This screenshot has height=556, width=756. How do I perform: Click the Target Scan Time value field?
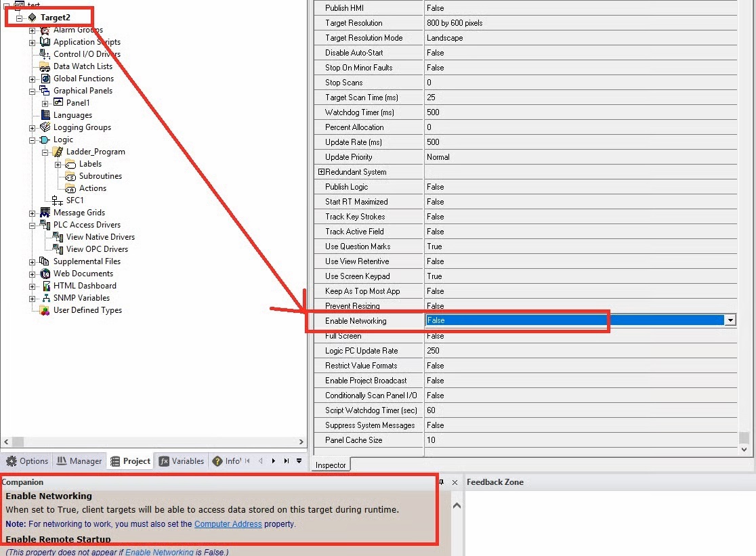tap(580, 98)
